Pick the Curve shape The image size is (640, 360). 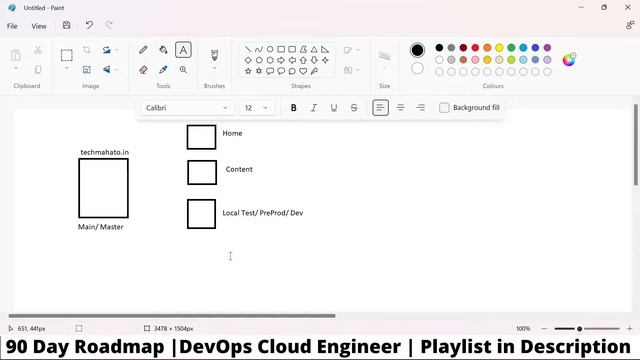[259, 49]
